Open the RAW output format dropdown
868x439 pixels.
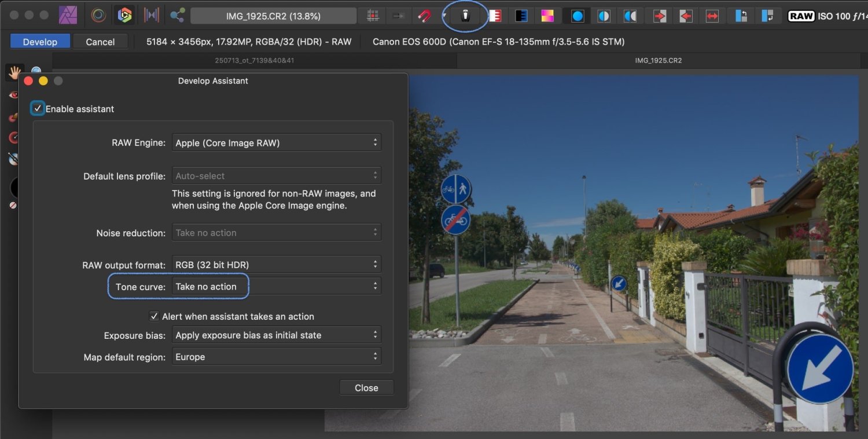(277, 265)
